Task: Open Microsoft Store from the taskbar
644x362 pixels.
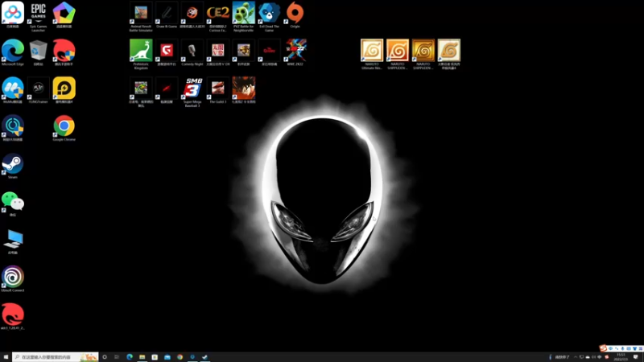Action: pos(155,357)
